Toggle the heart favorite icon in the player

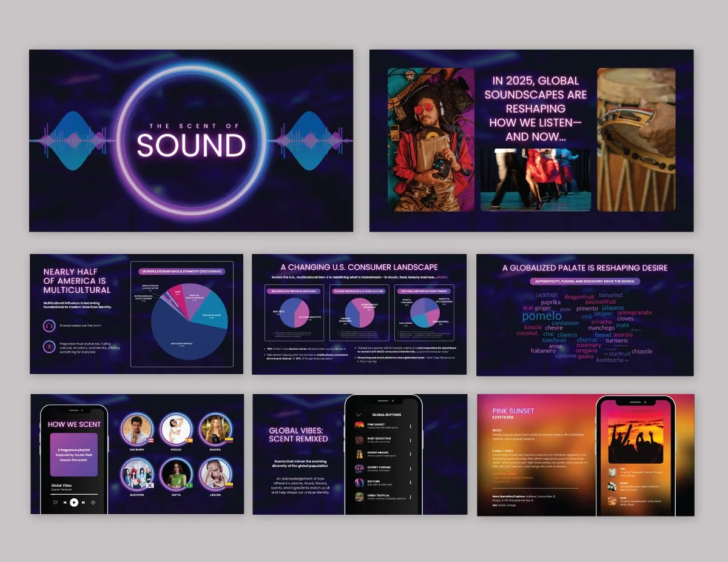pyautogui.click(x=56, y=503)
